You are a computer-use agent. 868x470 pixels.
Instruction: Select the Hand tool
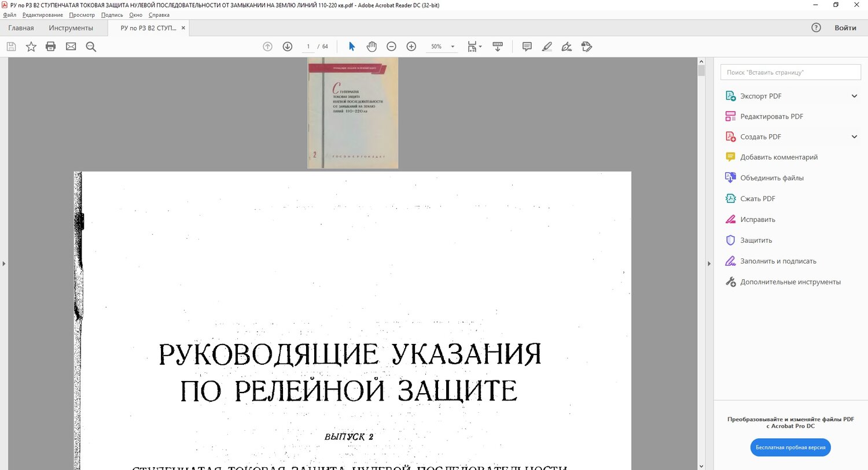(372, 46)
